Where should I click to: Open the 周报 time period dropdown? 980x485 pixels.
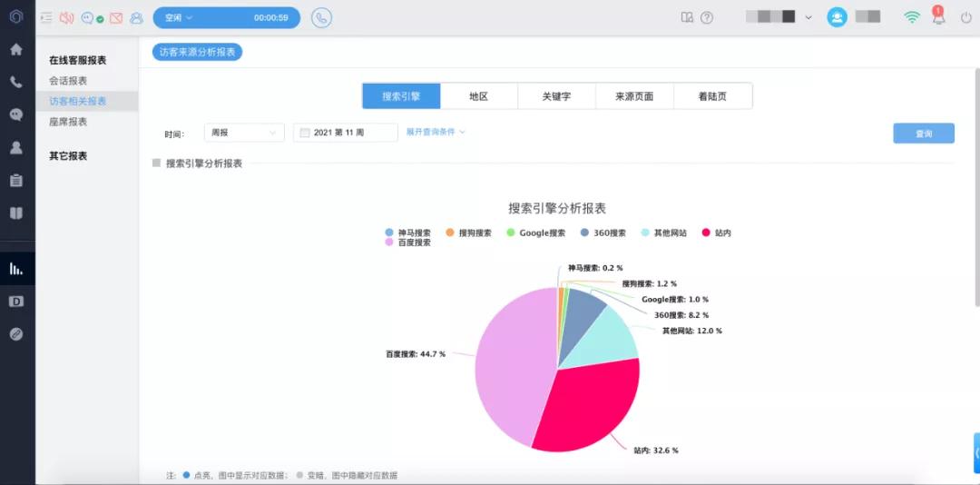[244, 133]
